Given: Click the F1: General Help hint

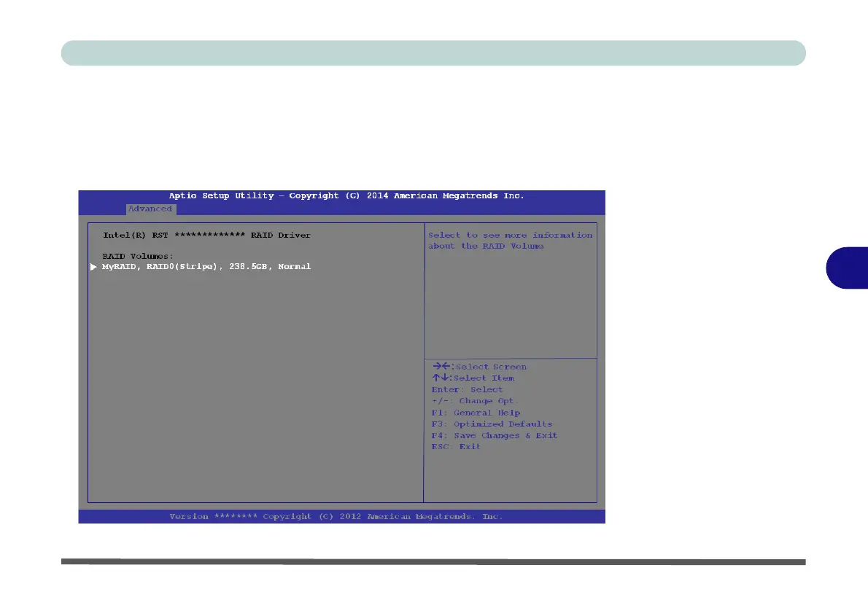Looking at the screenshot, I should click(x=476, y=413).
